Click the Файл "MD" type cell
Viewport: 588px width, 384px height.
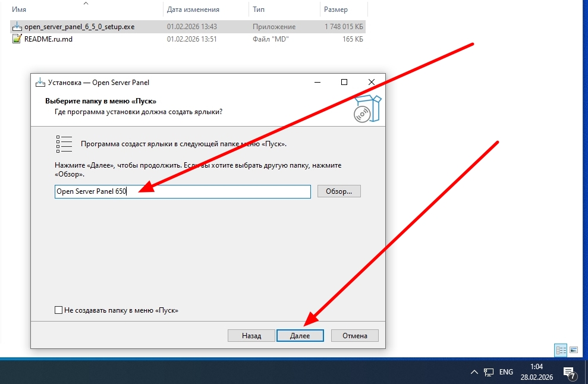(271, 39)
